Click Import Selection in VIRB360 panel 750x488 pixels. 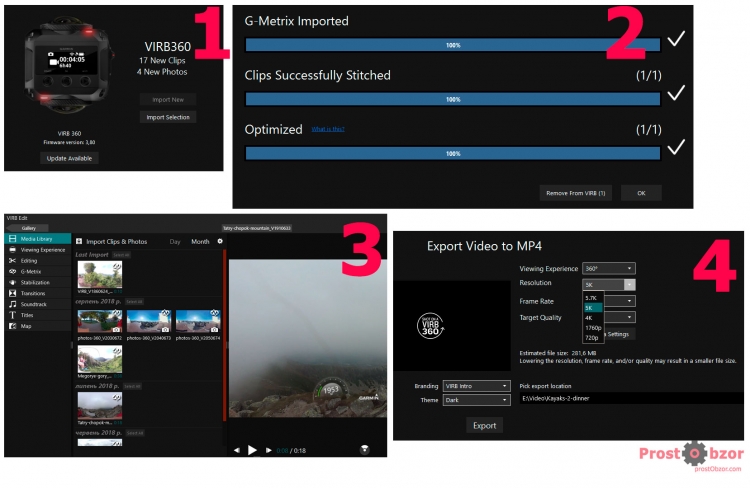pos(168,117)
